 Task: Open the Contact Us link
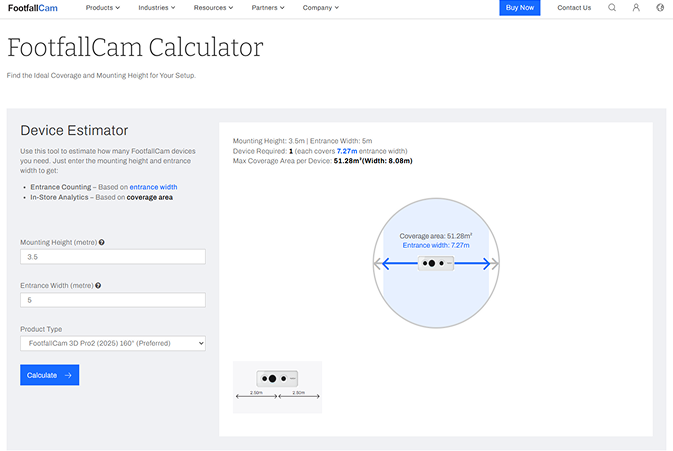574,8
